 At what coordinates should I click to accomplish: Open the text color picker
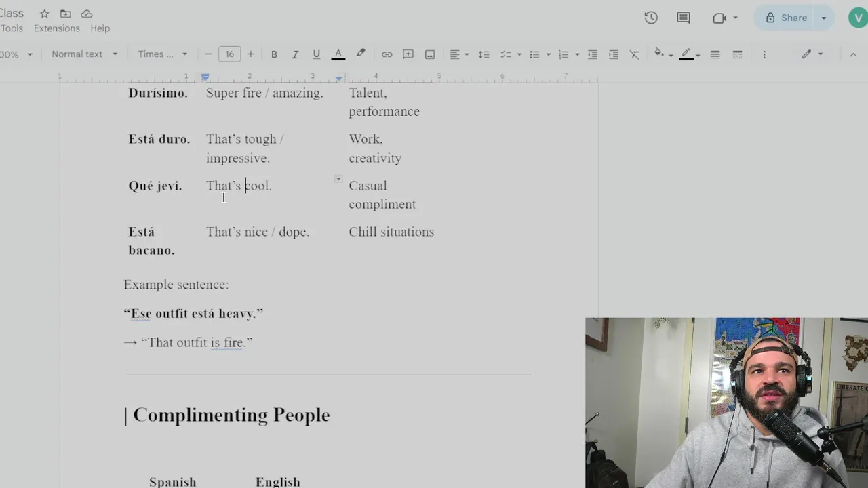coord(338,54)
